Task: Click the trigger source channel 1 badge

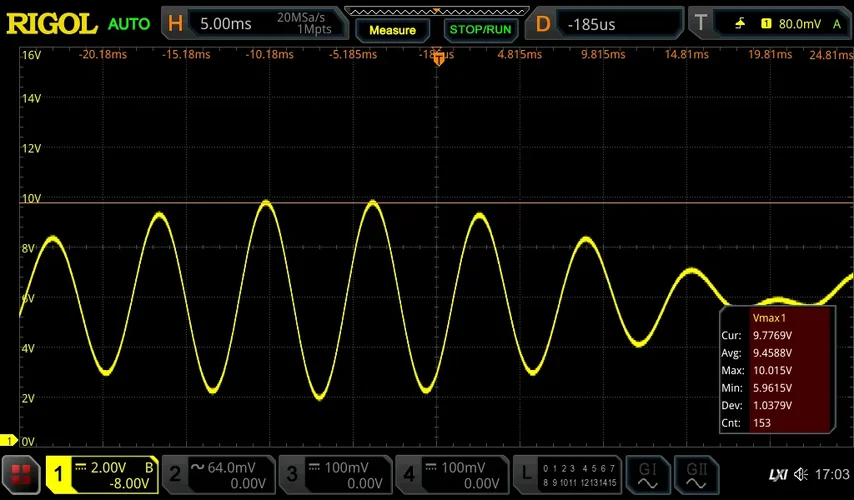Action: point(766,23)
